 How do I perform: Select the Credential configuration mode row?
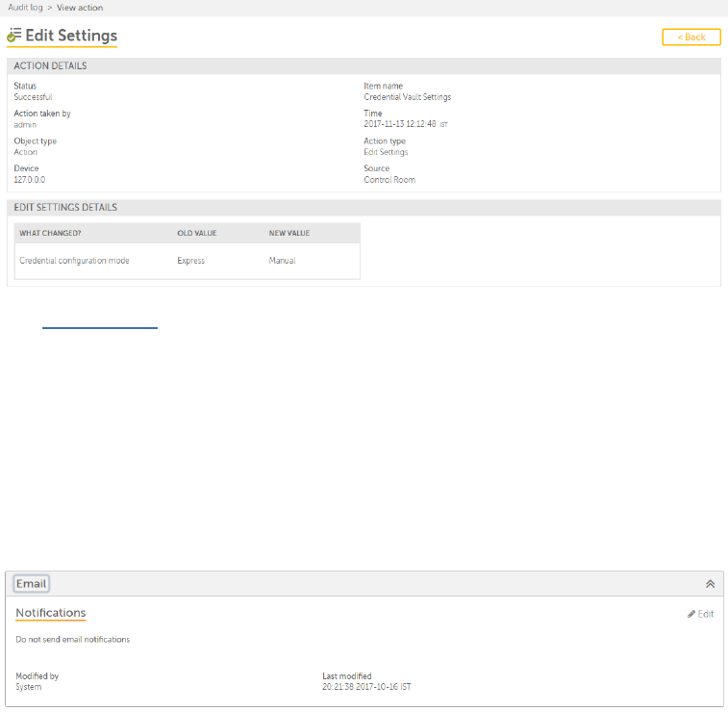(74, 261)
